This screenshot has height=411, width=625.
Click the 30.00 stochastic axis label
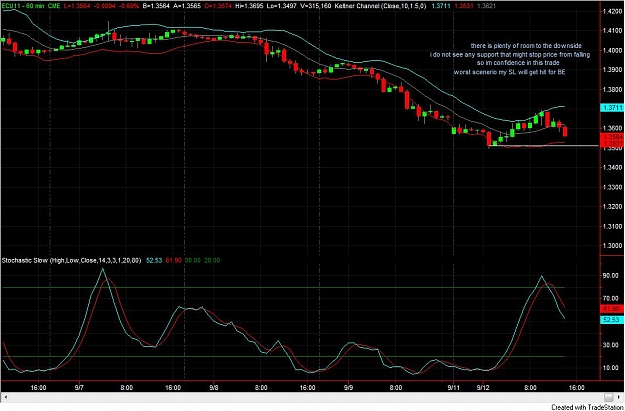(x=611, y=345)
